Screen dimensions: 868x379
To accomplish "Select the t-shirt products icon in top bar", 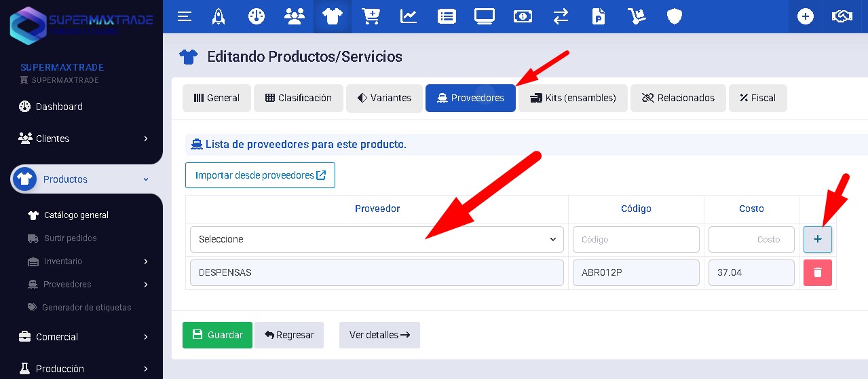I will 333,16.
